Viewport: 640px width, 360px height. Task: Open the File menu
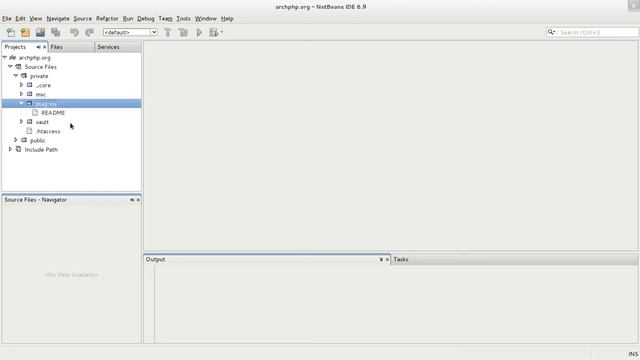(7, 18)
